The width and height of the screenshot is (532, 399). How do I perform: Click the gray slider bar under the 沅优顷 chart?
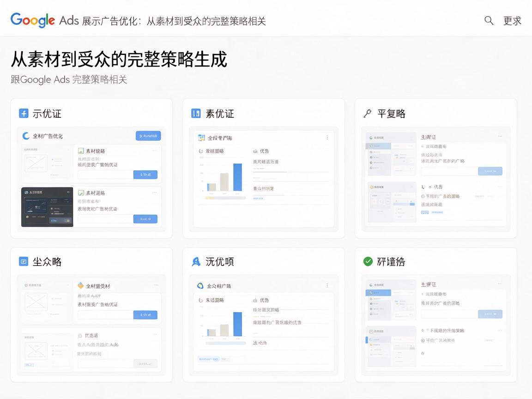226,344
